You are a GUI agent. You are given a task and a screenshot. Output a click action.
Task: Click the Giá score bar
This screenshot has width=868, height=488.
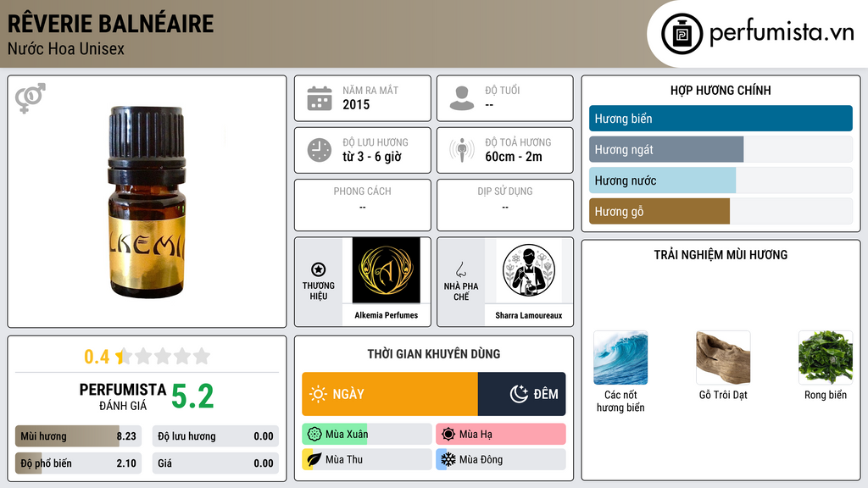[x=215, y=463]
